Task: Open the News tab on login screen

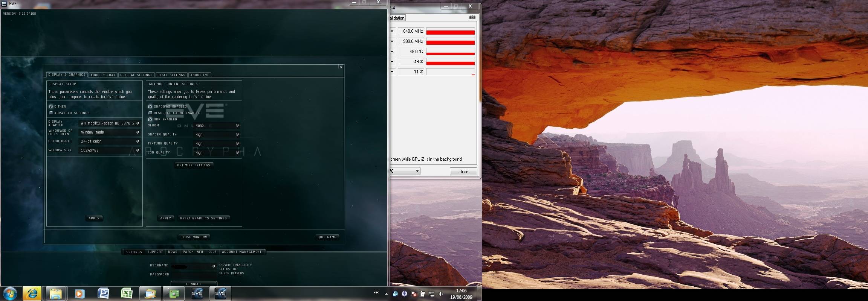Action: pos(173,252)
